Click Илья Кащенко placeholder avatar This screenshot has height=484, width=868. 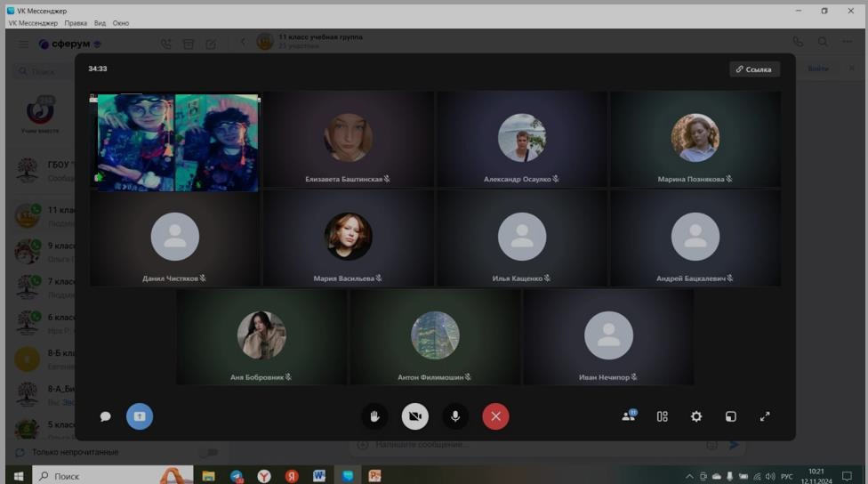tap(522, 237)
